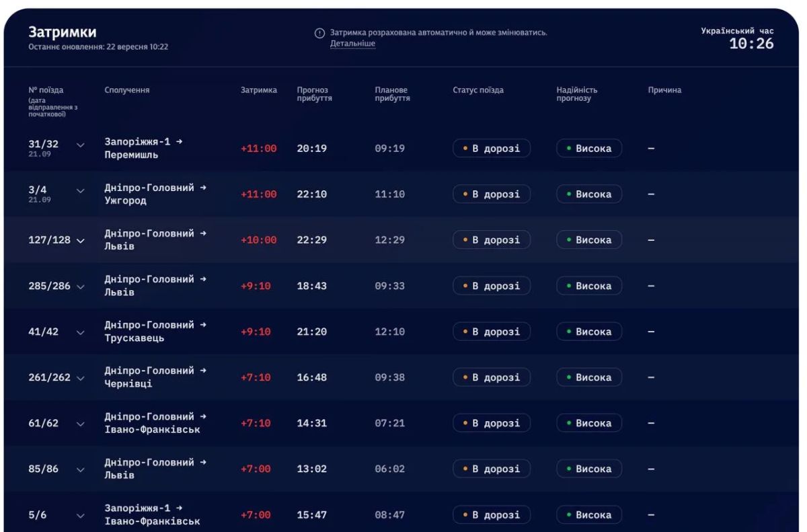Click the Статус поїзда column header

(x=478, y=90)
